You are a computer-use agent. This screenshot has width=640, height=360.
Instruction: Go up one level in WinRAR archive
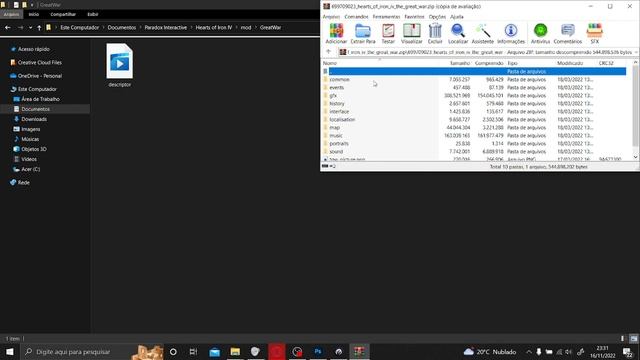click(329, 52)
